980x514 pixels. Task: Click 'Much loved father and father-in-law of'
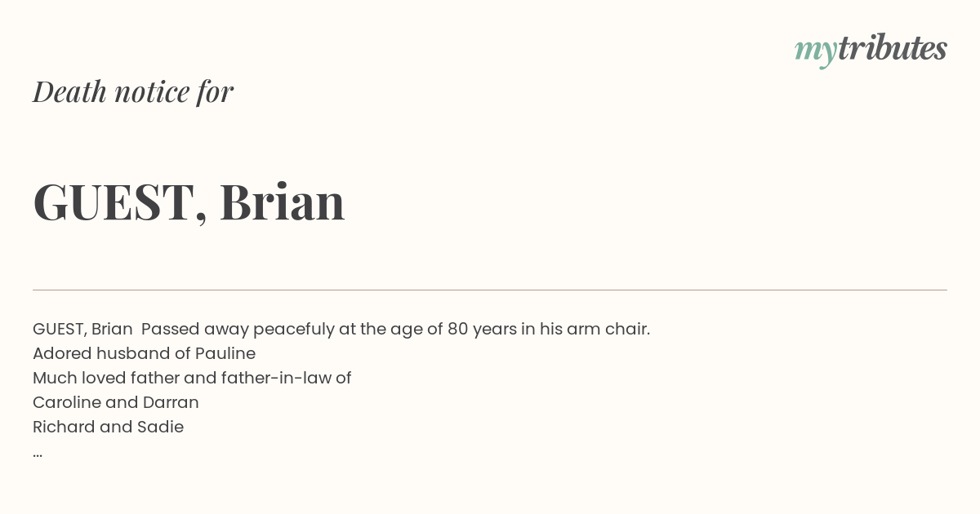[192, 378]
